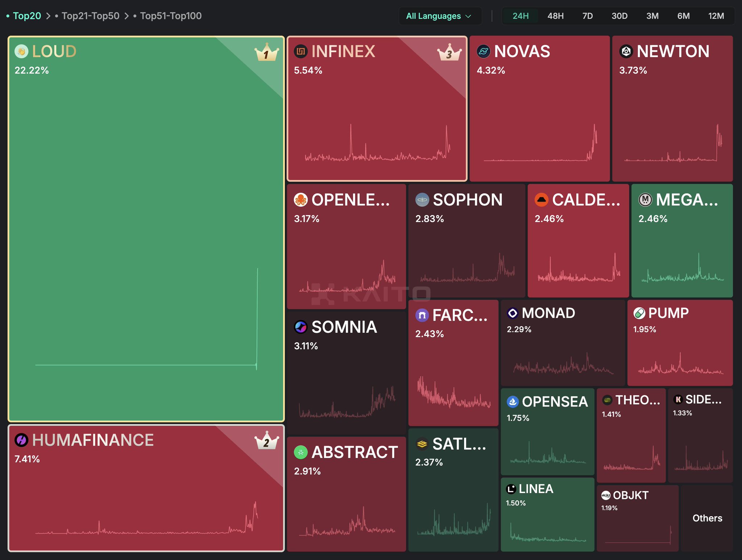
Task: Click the INFINEX name label
Action: tap(343, 51)
